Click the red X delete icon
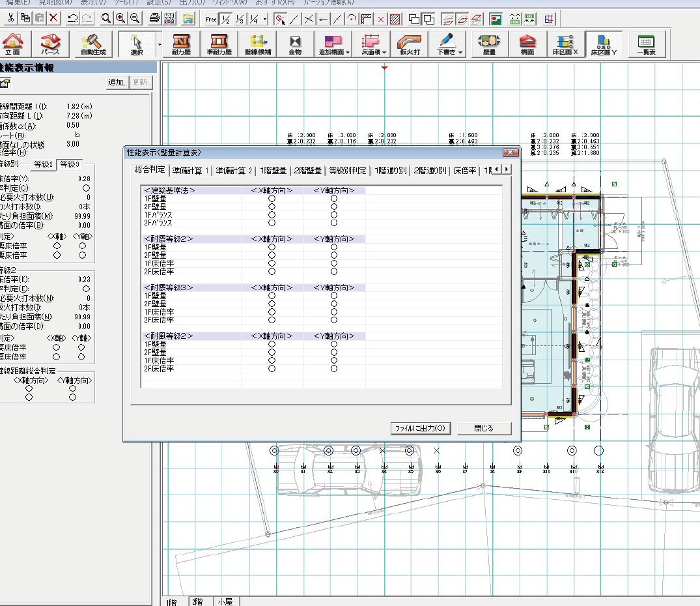700x606 pixels. coord(53,18)
